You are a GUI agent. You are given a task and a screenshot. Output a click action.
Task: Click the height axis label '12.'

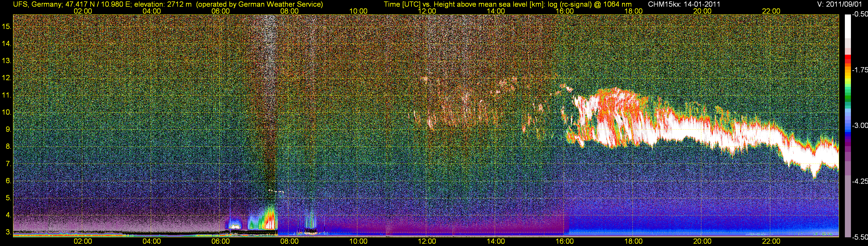(7, 78)
